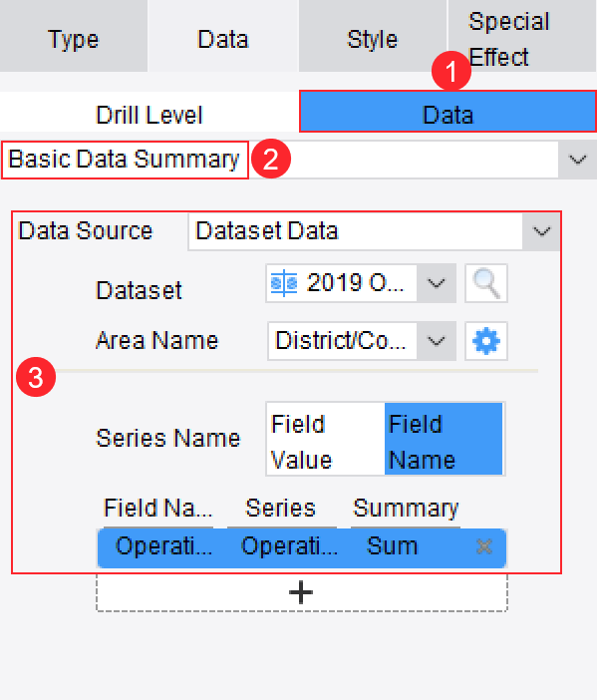Expand the Area Name District/Co... dropdown
Image resolution: width=597 pixels, height=700 pixels.
(x=436, y=341)
